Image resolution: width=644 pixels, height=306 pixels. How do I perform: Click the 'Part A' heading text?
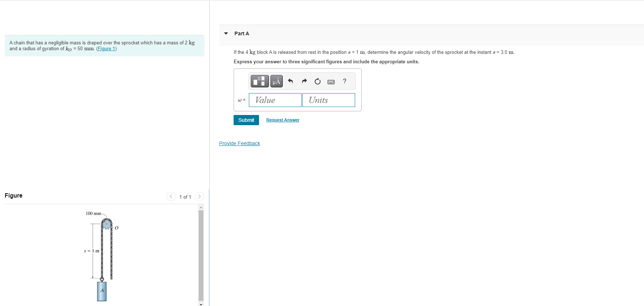[242, 33]
